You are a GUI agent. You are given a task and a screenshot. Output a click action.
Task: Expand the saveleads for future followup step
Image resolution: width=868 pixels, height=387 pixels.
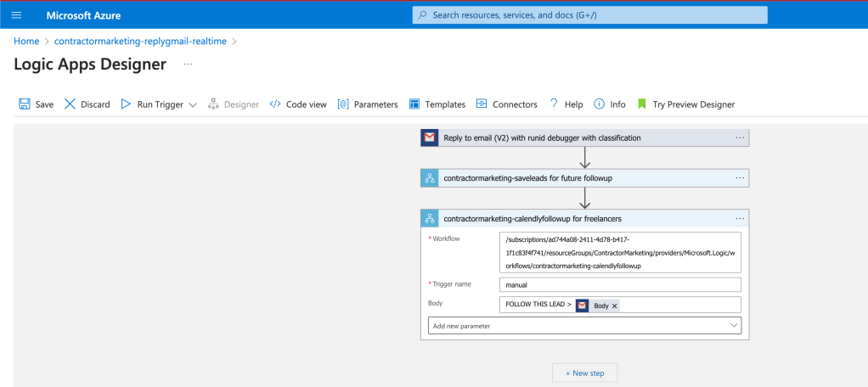(584, 178)
